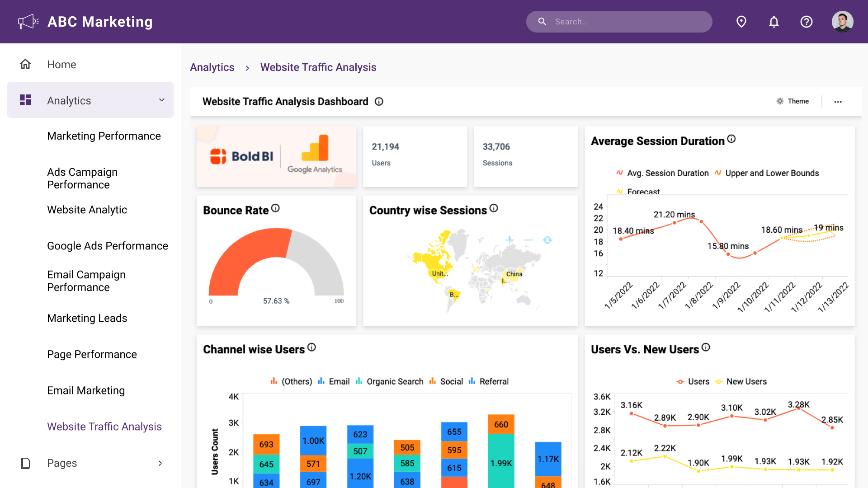Zoom out on the Country wise Sessions map
This screenshot has height=488, width=868.
pos(528,240)
